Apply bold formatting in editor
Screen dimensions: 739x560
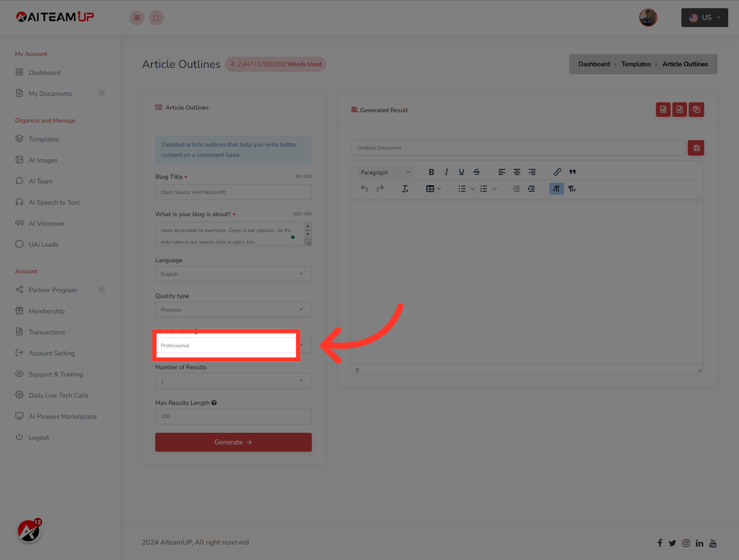(x=431, y=172)
